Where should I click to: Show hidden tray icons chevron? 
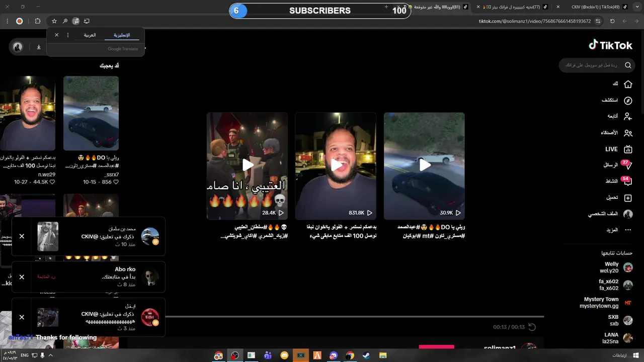(x=50, y=355)
